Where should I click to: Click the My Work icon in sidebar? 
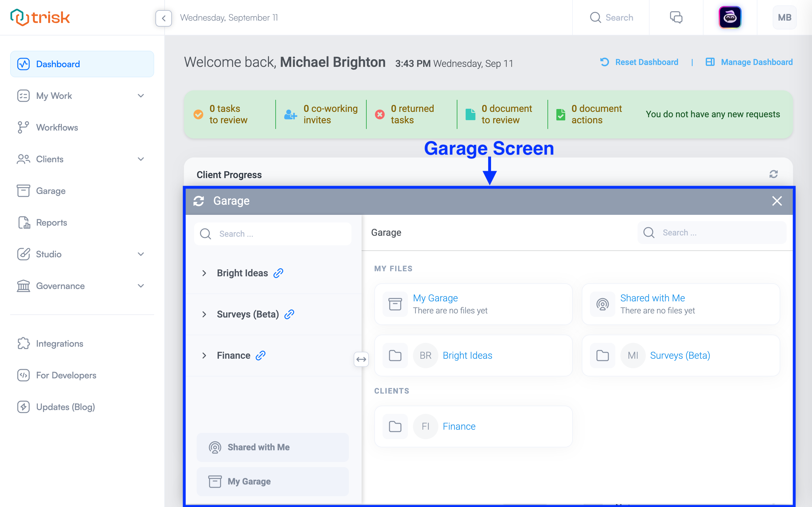(22, 95)
